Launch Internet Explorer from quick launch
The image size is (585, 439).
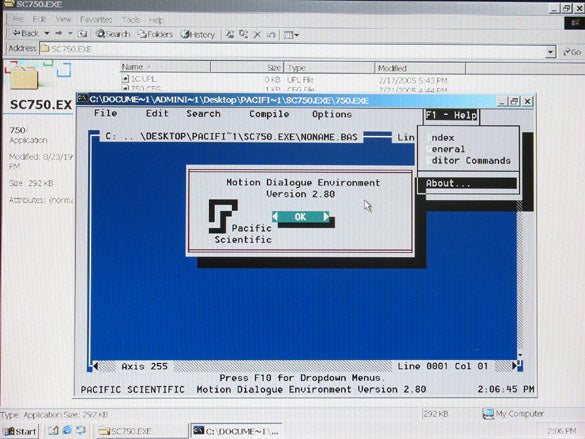click(x=67, y=430)
